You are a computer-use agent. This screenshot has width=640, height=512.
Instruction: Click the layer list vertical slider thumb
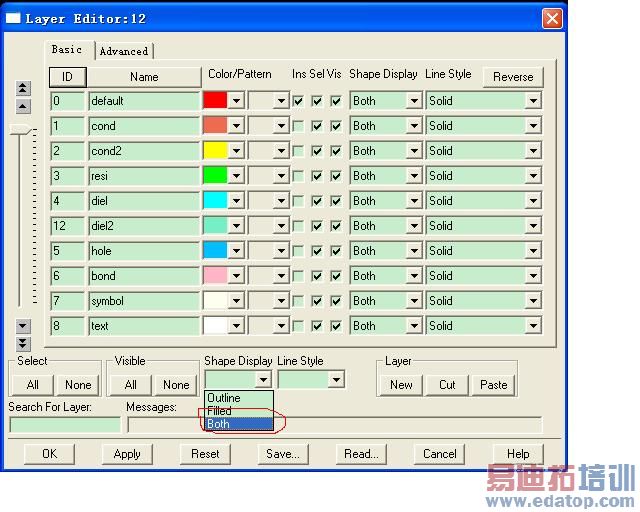coord(20,130)
